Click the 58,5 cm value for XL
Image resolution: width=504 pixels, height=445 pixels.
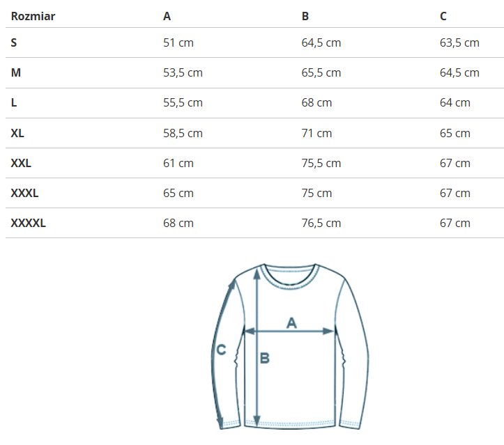click(183, 133)
